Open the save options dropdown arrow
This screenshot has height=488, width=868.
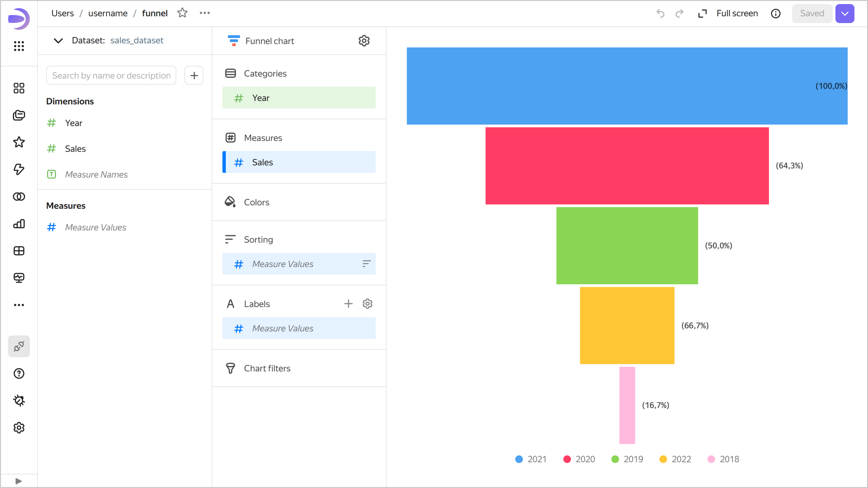845,13
